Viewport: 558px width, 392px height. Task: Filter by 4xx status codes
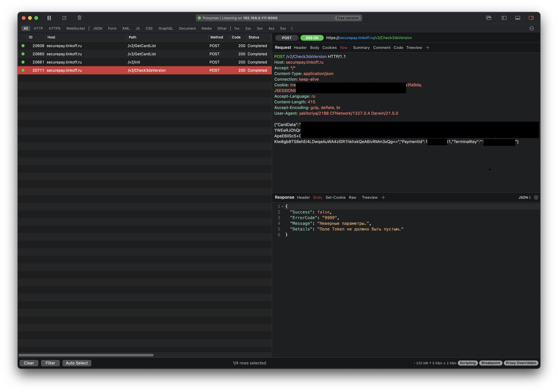(x=271, y=28)
